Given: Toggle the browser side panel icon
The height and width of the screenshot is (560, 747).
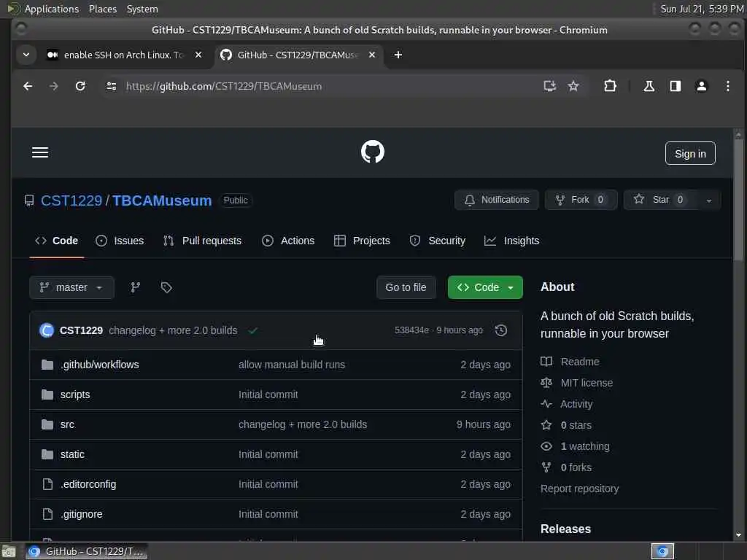Looking at the screenshot, I should (x=675, y=86).
